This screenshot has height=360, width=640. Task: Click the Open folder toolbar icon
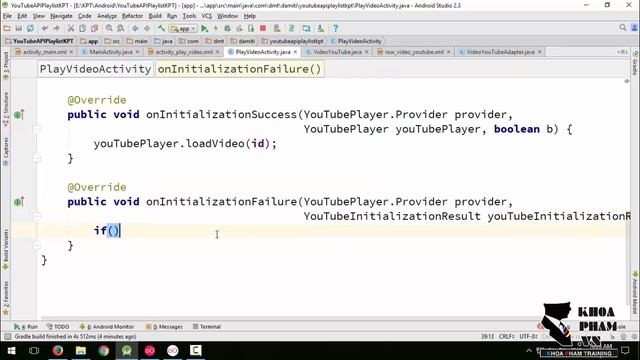pyautogui.click(x=7, y=28)
